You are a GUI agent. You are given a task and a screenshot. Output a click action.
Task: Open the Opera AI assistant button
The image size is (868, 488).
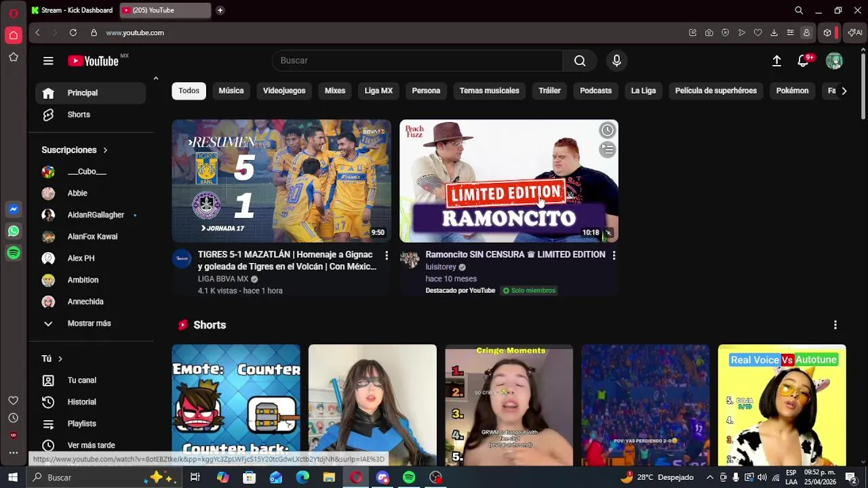click(854, 33)
